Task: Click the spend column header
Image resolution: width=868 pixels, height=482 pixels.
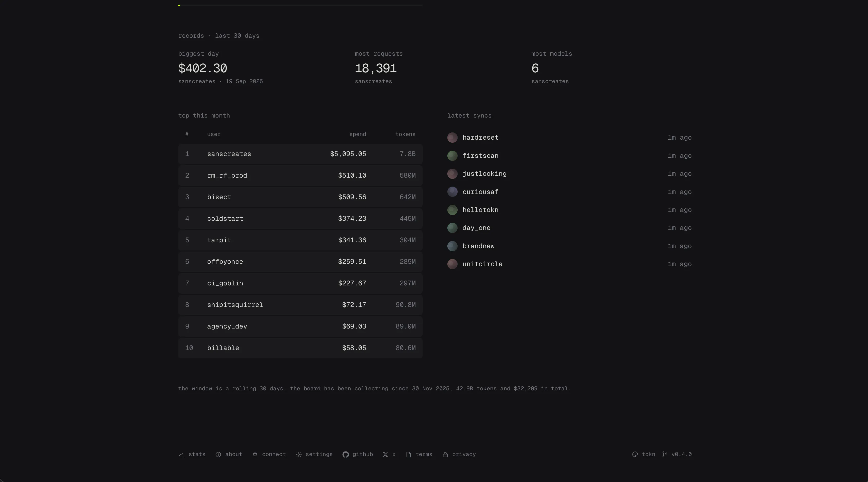Action: click(x=357, y=134)
